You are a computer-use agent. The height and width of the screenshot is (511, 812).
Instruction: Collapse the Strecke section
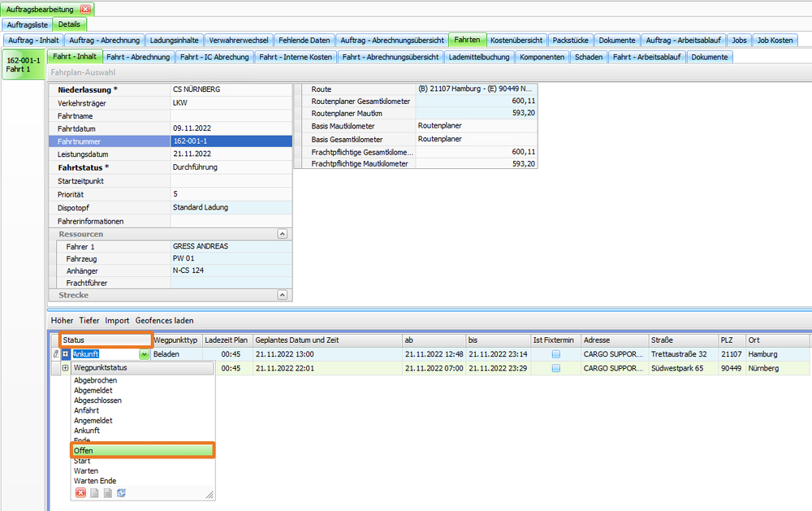point(282,295)
